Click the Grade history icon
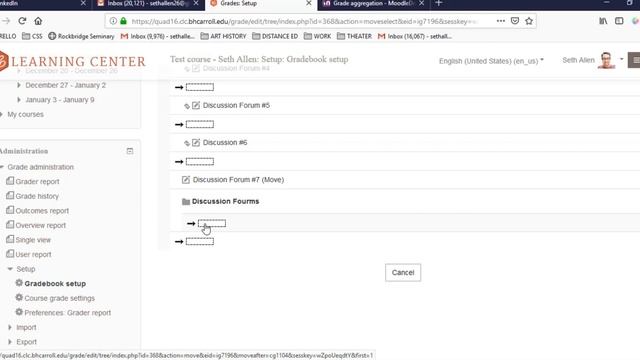The width and height of the screenshot is (640, 360). coord(10,196)
